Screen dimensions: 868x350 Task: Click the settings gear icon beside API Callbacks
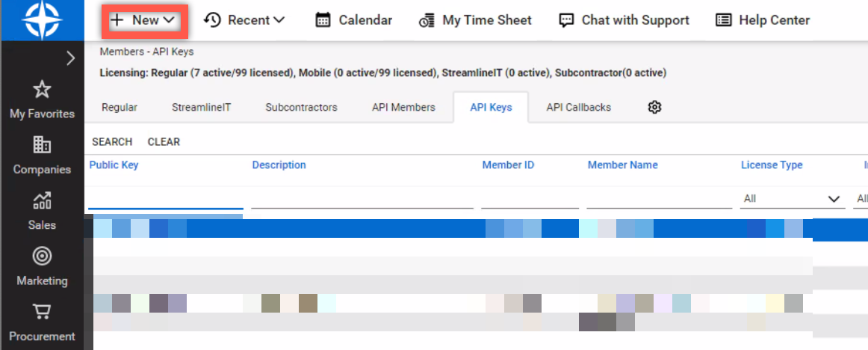point(654,108)
